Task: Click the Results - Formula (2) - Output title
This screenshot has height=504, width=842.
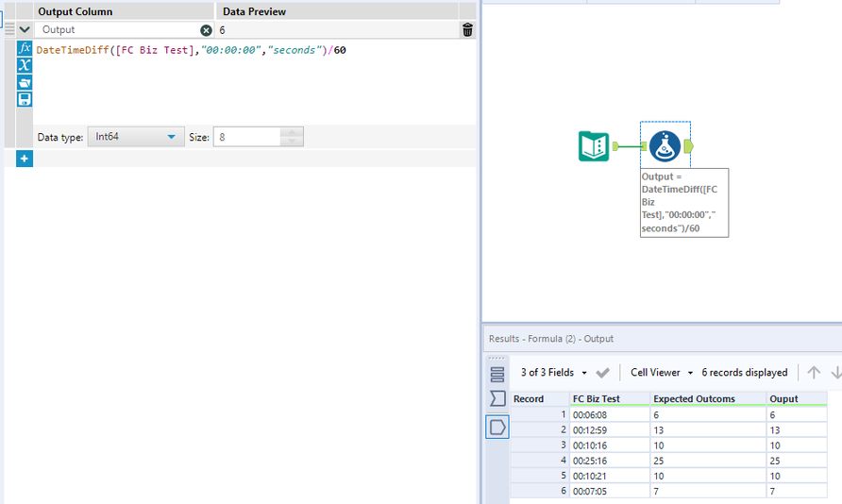Action: coord(551,339)
